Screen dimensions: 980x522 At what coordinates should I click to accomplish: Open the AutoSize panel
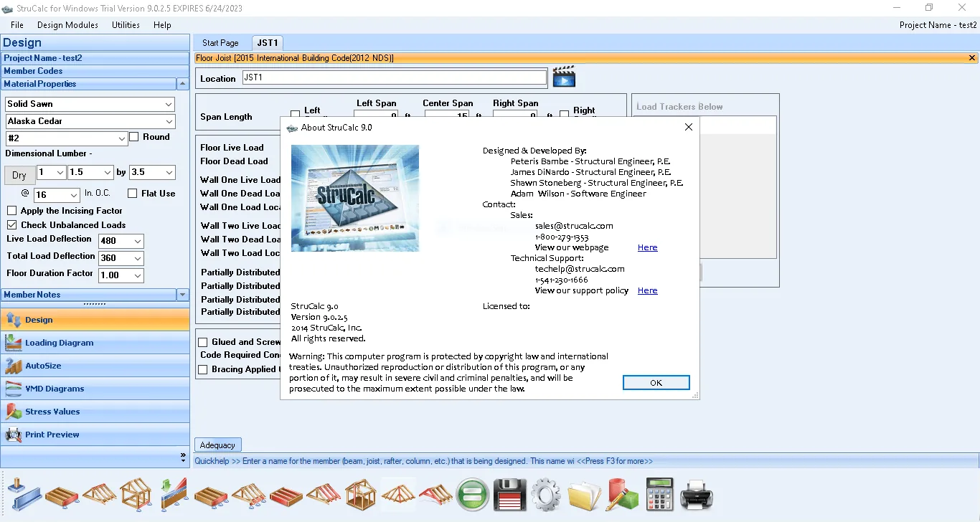[x=95, y=366]
